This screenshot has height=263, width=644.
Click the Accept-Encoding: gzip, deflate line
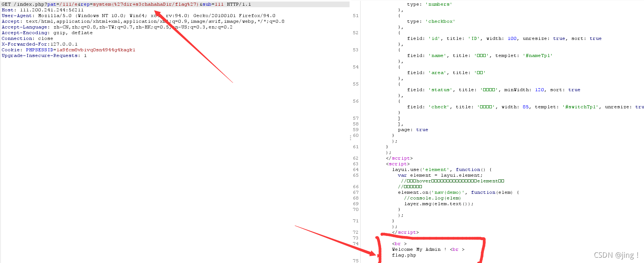(47, 33)
